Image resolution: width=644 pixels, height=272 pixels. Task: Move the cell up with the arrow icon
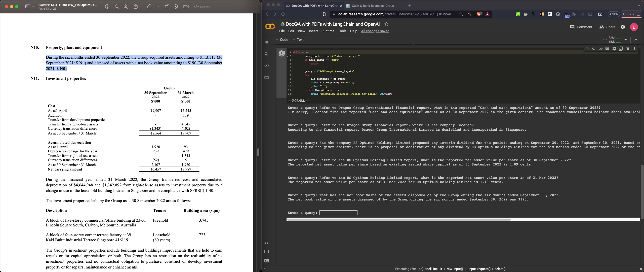point(587,49)
